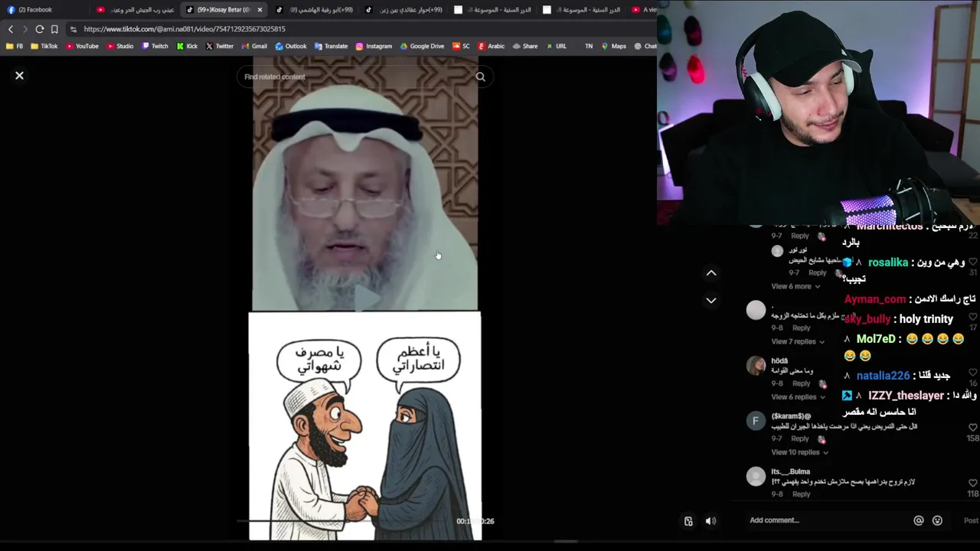The width and height of the screenshot is (980, 551).
Task: Click the browser URL address bar
Action: click(360, 29)
